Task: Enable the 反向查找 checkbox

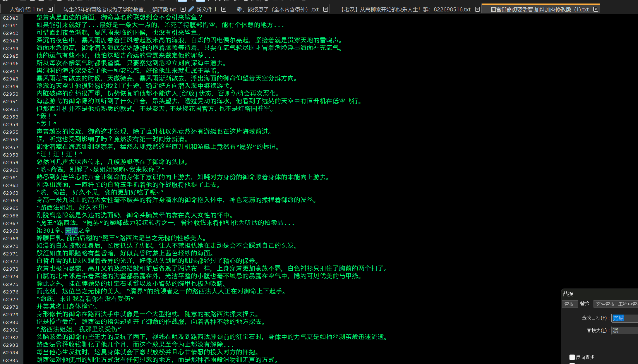Action: pyautogui.click(x=572, y=357)
